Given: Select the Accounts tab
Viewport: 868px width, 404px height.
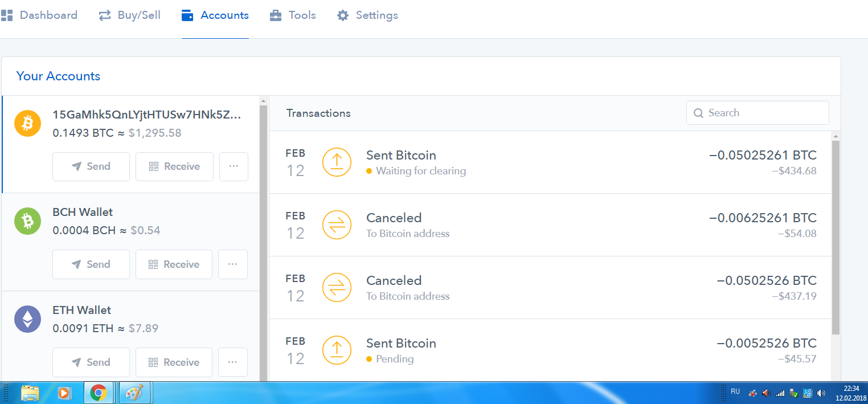Looking at the screenshot, I should [215, 15].
